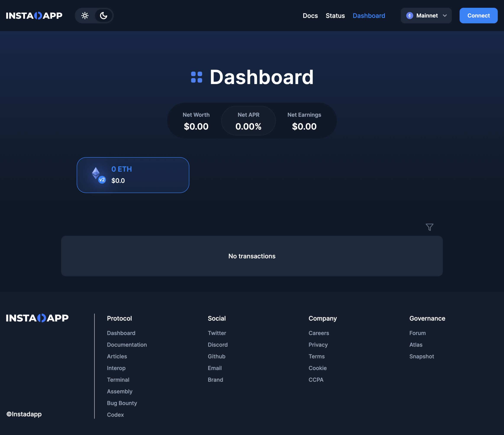Click the 0 ETH account balance card
The width and height of the screenshot is (504, 435).
[132, 175]
